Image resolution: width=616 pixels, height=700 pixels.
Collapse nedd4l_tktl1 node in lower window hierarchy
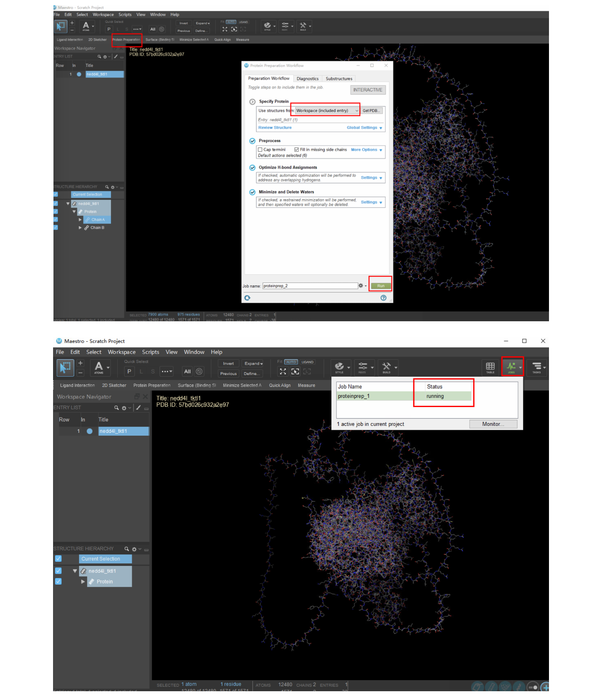coord(75,571)
